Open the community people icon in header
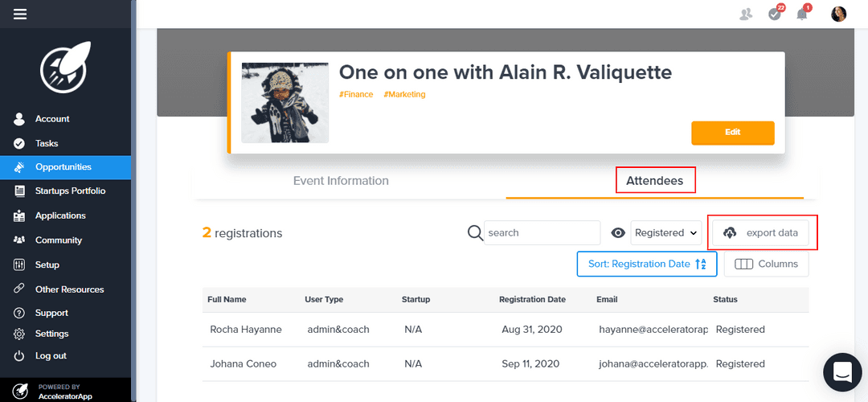Viewport: 868px width, 402px height. tap(747, 14)
